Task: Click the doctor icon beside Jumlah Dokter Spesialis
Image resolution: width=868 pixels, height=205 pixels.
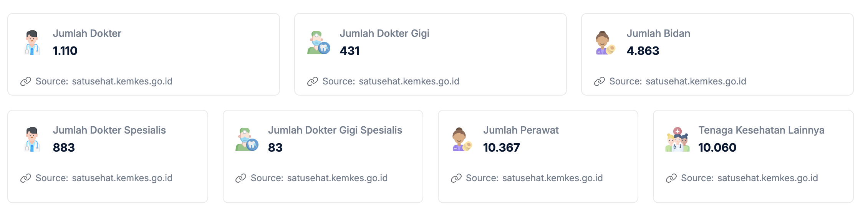Action: coord(32,139)
